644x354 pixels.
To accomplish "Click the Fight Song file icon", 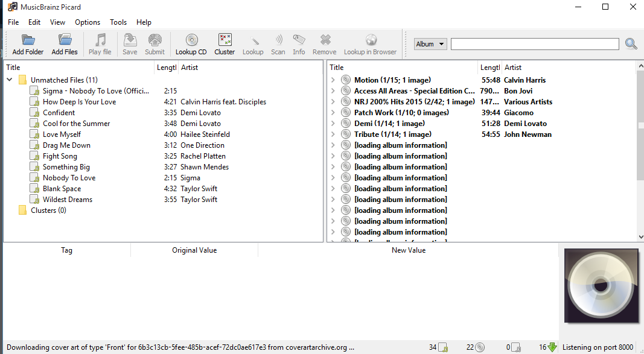I will pyautogui.click(x=34, y=156).
